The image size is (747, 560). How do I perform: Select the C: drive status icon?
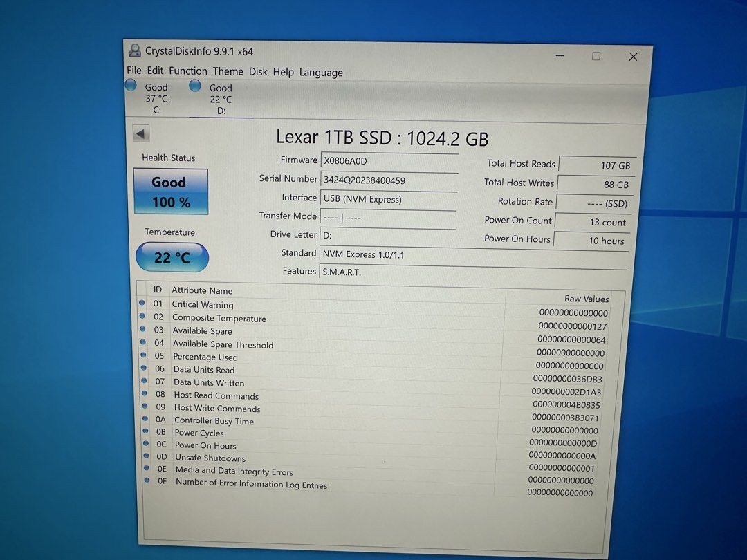point(131,85)
